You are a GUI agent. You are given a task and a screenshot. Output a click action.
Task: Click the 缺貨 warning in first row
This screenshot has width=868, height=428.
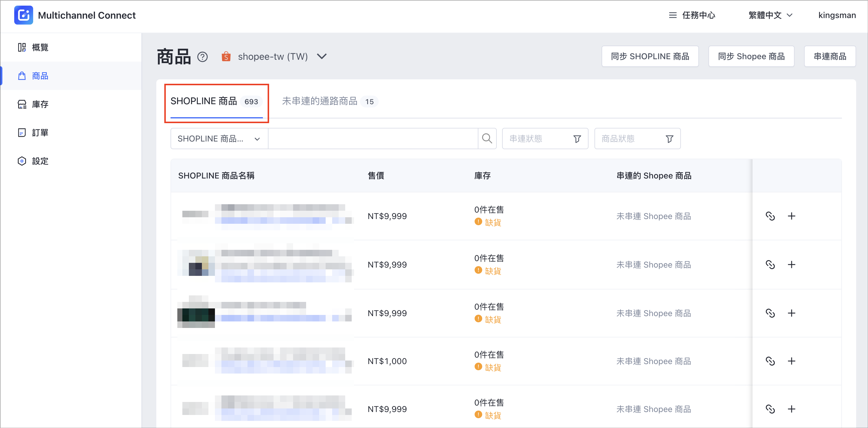point(488,222)
